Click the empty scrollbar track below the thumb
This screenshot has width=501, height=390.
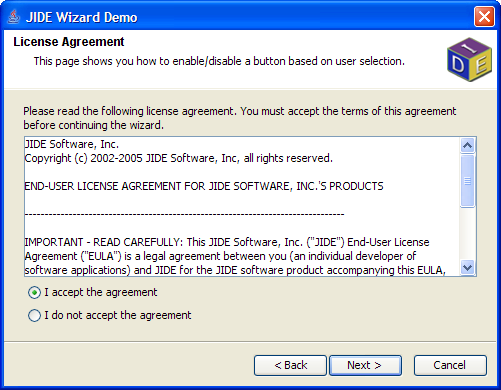click(x=467, y=234)
